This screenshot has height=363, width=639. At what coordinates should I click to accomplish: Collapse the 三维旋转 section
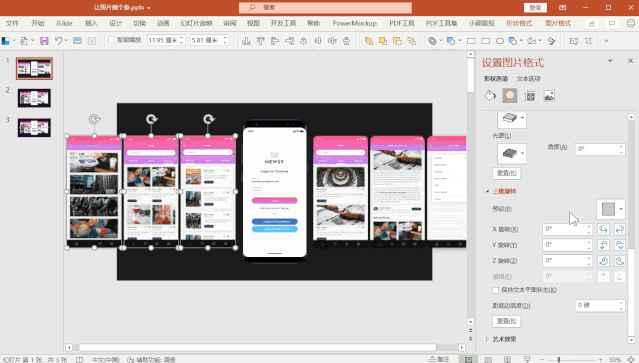pyautogui.click(x=487, y=191)
